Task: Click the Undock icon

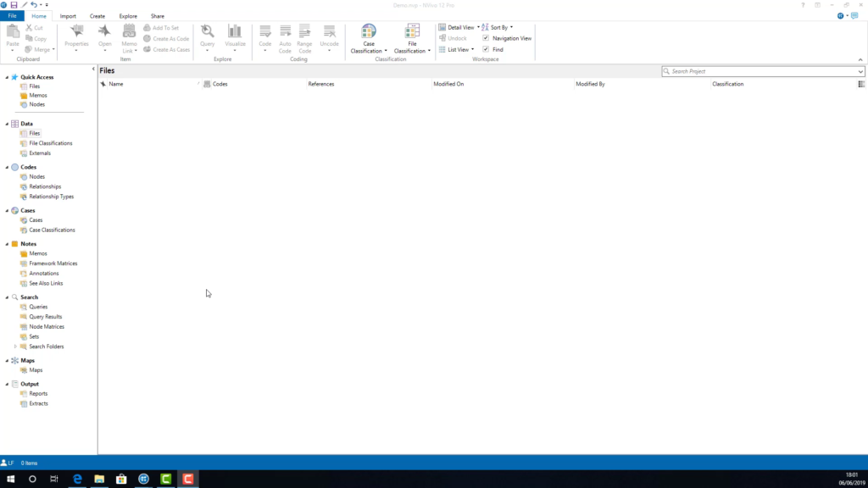Action: click(442, 38)
